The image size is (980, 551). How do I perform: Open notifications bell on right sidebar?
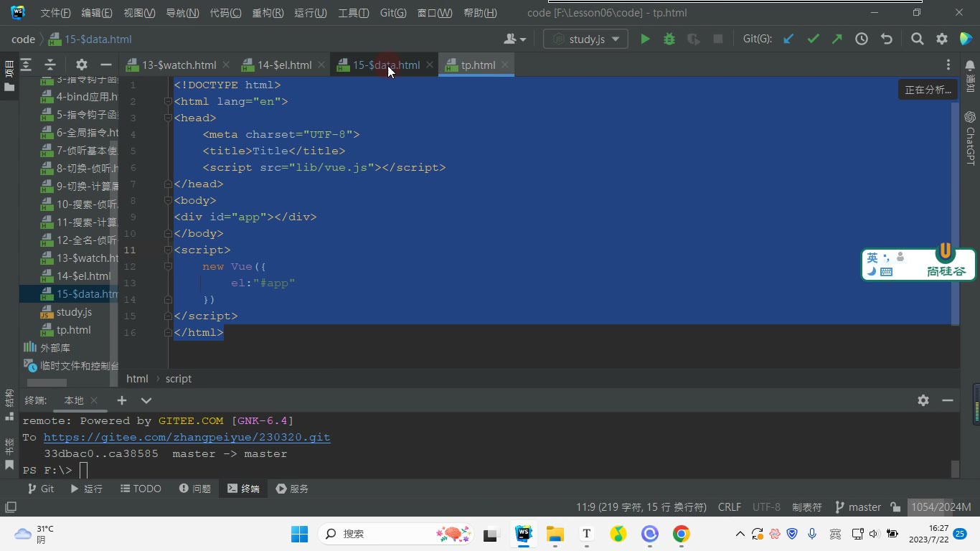click(970, 66)
